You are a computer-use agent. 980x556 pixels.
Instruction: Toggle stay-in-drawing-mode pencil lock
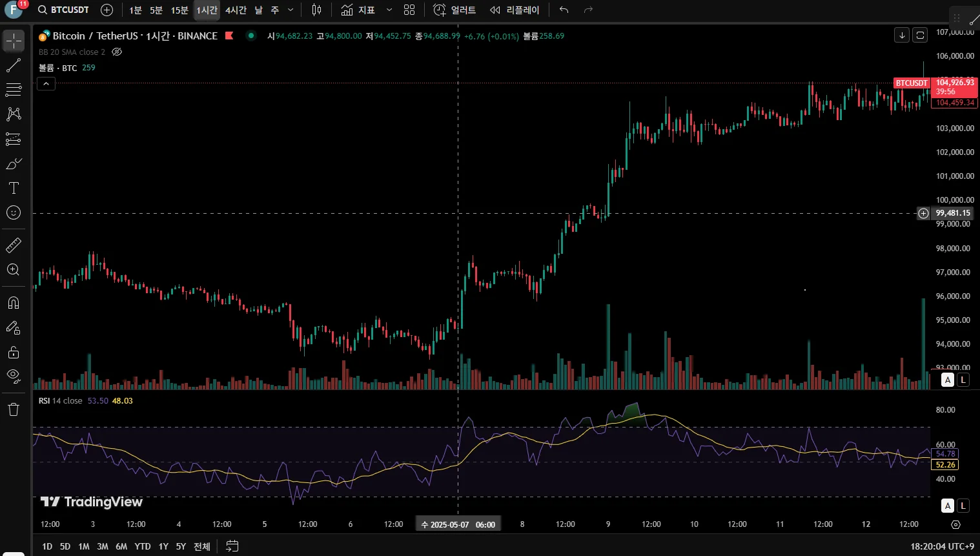[14, 327]
